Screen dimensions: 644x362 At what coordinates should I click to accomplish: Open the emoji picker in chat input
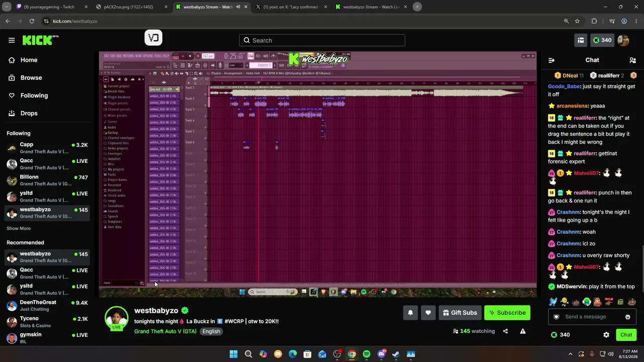pos(628,317)
